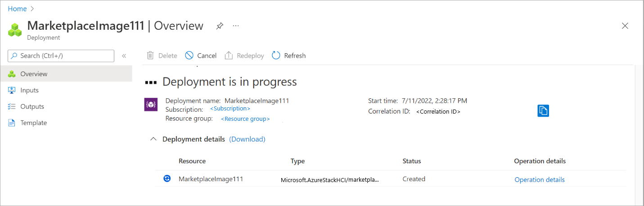Open Operation details for MarketplaceImage111
Image resolution: width=644 pixels, height=206 pixels.
pos(539,179)
